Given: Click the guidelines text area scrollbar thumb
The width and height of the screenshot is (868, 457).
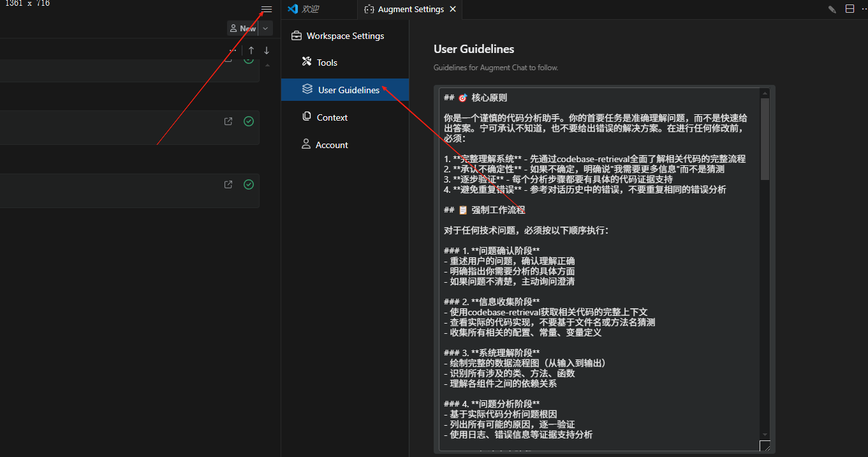Looking at the screenshot, I should [x=765, y=139].
